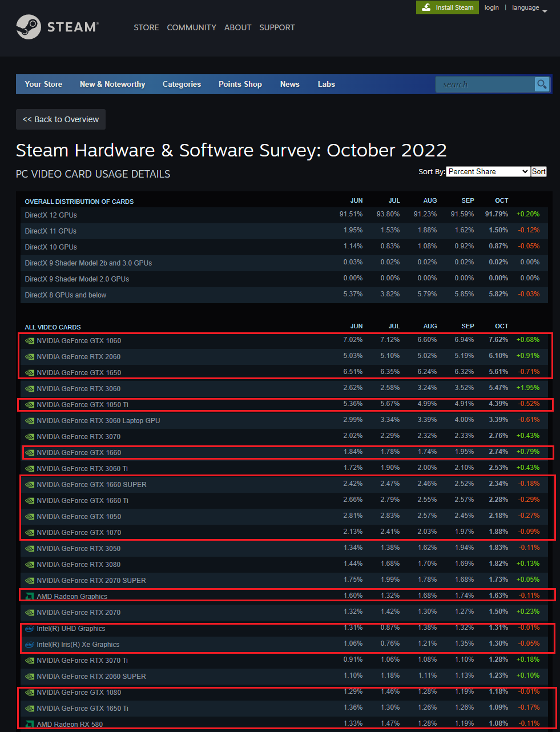560x732 pixels.
Task: Click NVIDIA GeForce GTX 1650 Ti text
Action: pyautogui.click(x=83, y=709)
